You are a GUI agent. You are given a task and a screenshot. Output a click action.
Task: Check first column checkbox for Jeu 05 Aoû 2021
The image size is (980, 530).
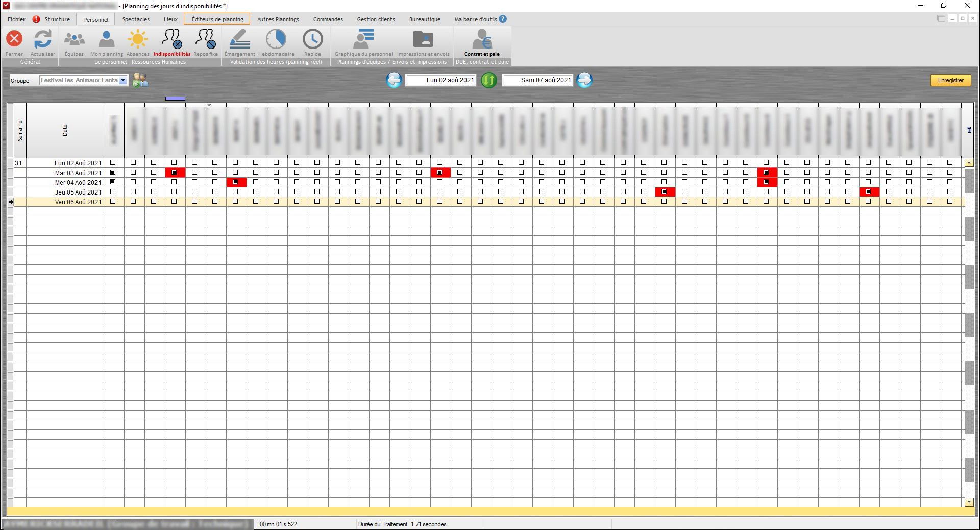pos(113,192)
